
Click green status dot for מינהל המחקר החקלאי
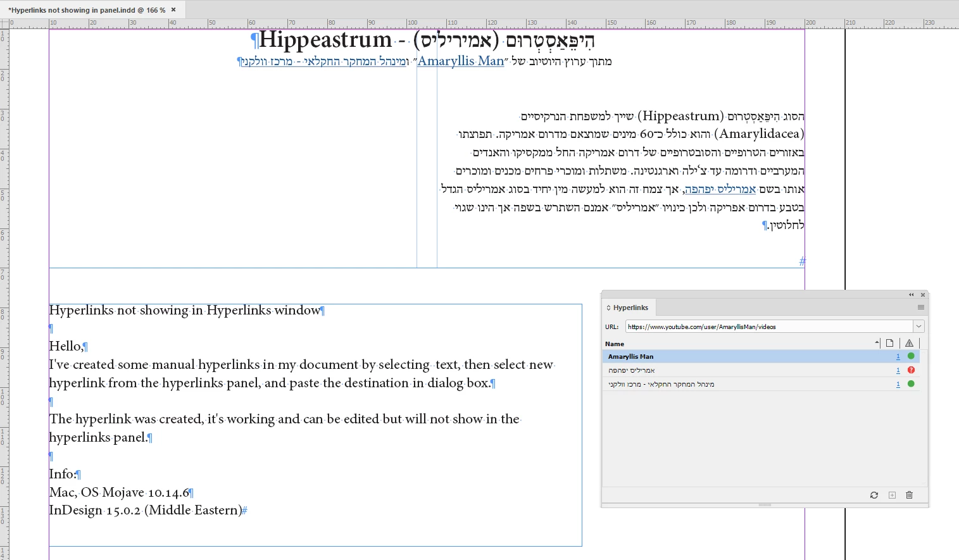pos(911,383)
